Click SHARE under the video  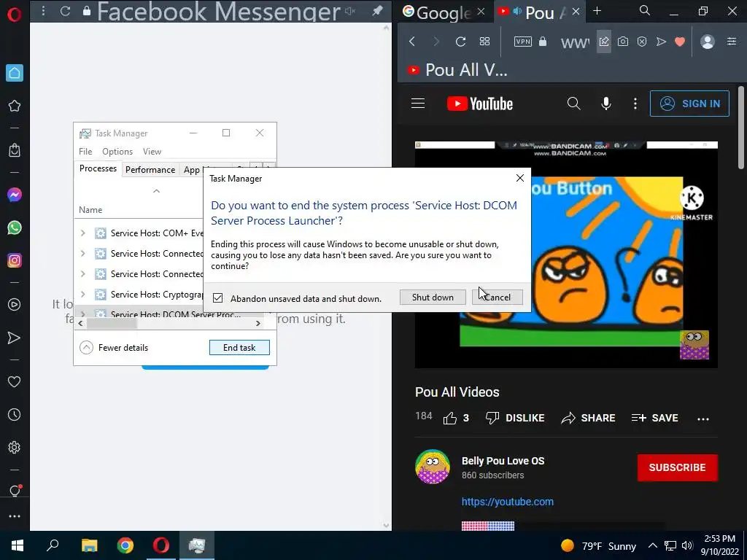click(x=588, y=418)
